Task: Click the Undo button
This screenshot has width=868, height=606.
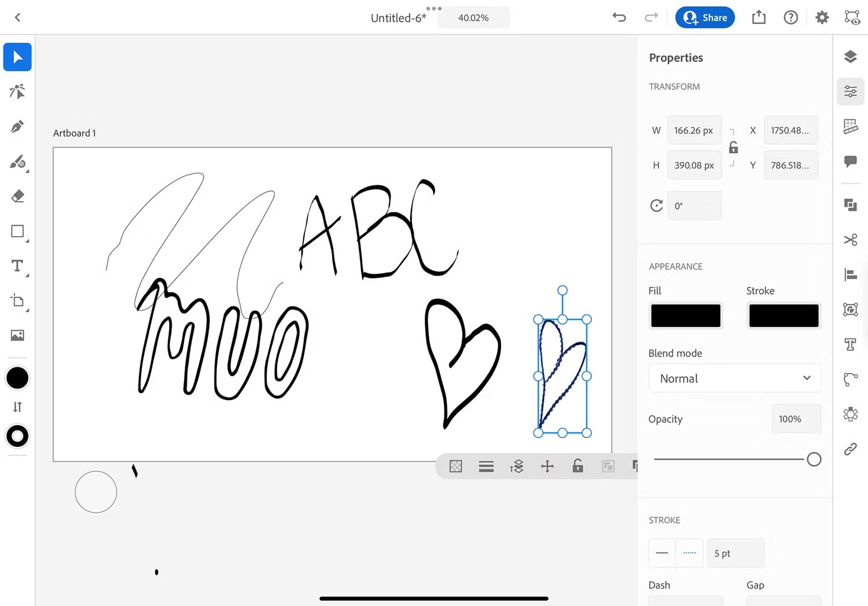Action: click(619, 17)
